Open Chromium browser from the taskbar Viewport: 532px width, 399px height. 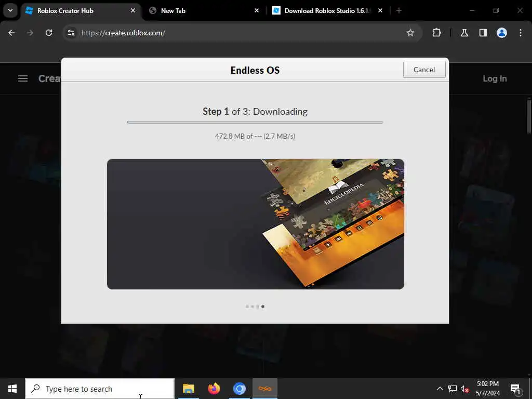point(239,389)
